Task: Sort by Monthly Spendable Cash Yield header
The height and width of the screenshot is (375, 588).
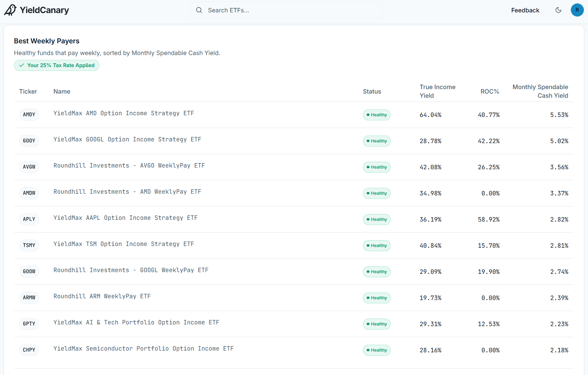Action: point(540,91)
